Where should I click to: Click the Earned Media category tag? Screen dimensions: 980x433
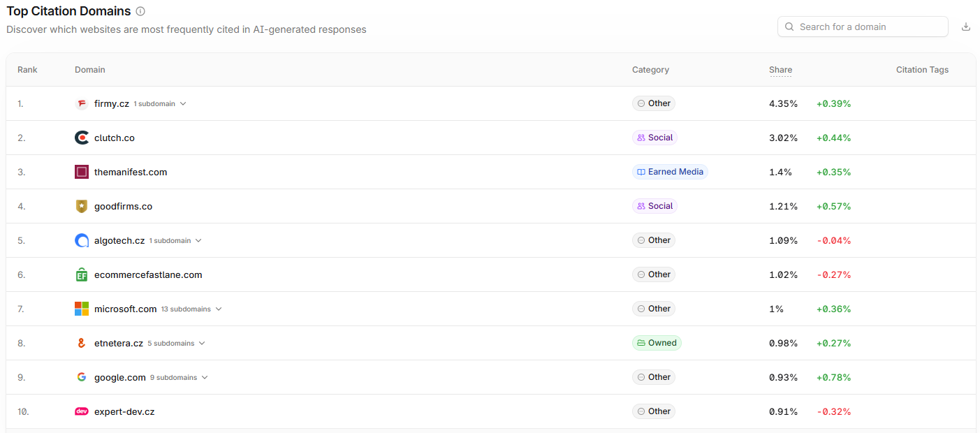670,172
